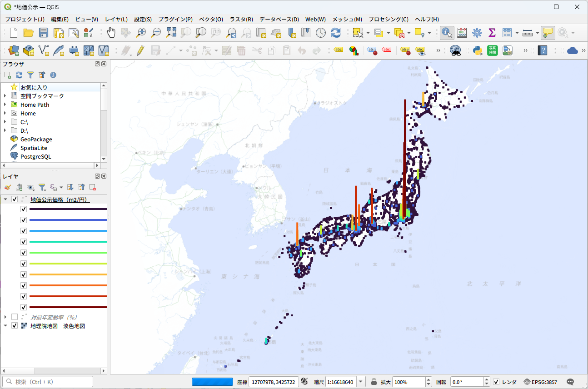Click the Zoom In magnifier tool
The height and width of the screenshot is (389, 588).
[141, 33]
